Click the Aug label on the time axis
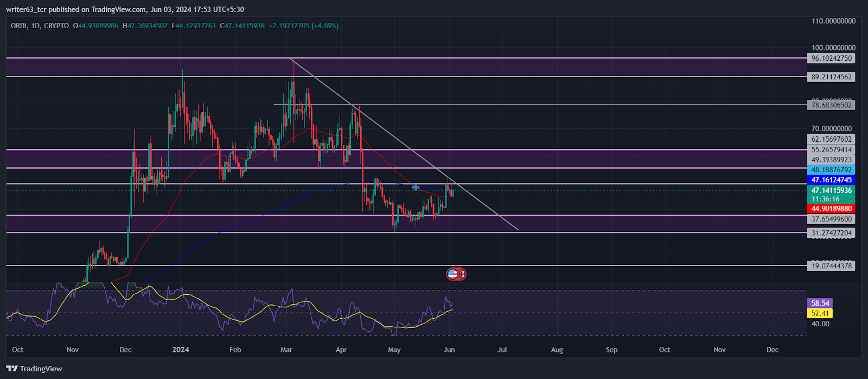868x379 pixels. click(557, 350)
